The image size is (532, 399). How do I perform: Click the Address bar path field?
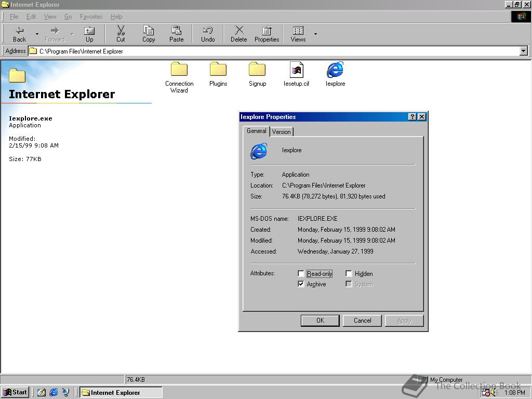click(x=274, y=51)
